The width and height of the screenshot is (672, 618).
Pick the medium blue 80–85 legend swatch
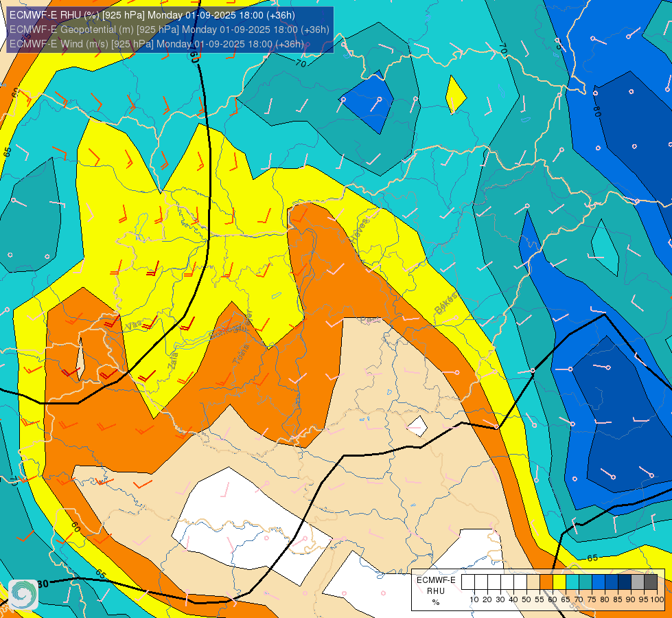pyautogui.click(x=612, y=582)
